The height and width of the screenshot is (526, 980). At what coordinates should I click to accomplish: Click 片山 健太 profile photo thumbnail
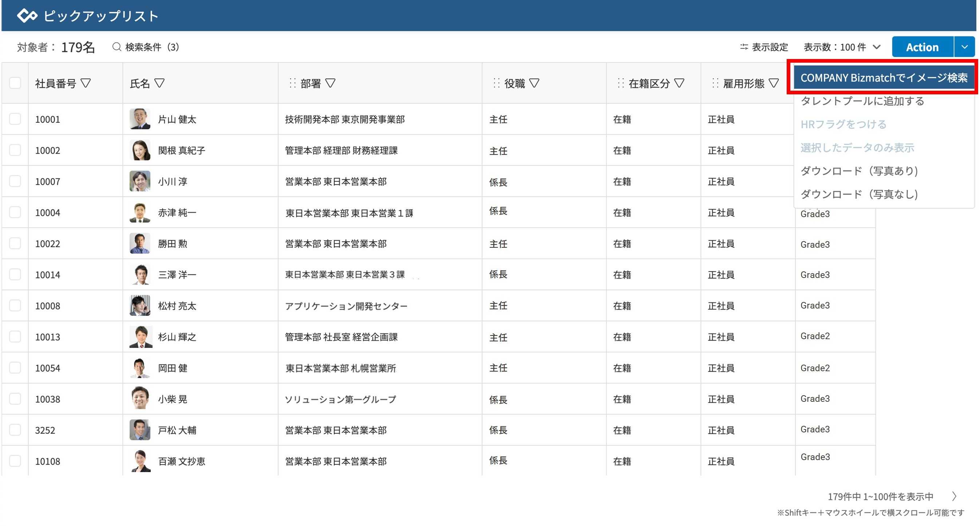pyautogui.click(x=140, y=119)
